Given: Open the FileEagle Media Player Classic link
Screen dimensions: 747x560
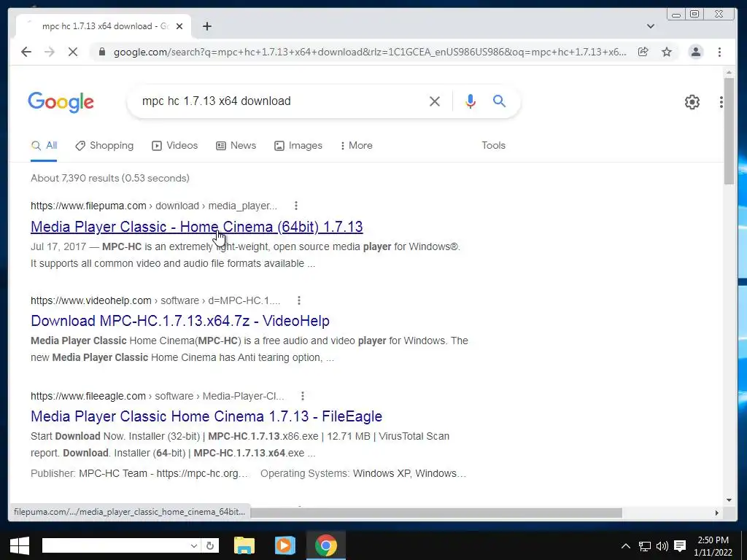Looking at the screenshot, I should click(206, 416).
